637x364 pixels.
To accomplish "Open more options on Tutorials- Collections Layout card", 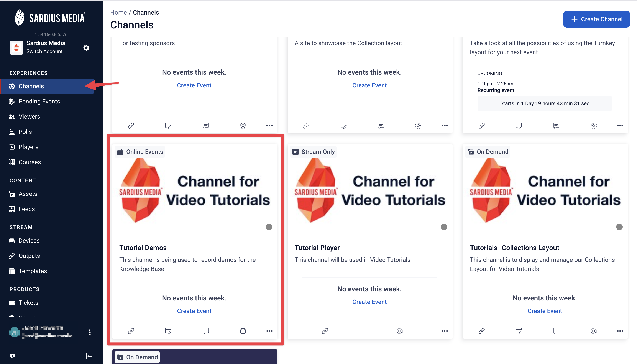I will 620,331.
